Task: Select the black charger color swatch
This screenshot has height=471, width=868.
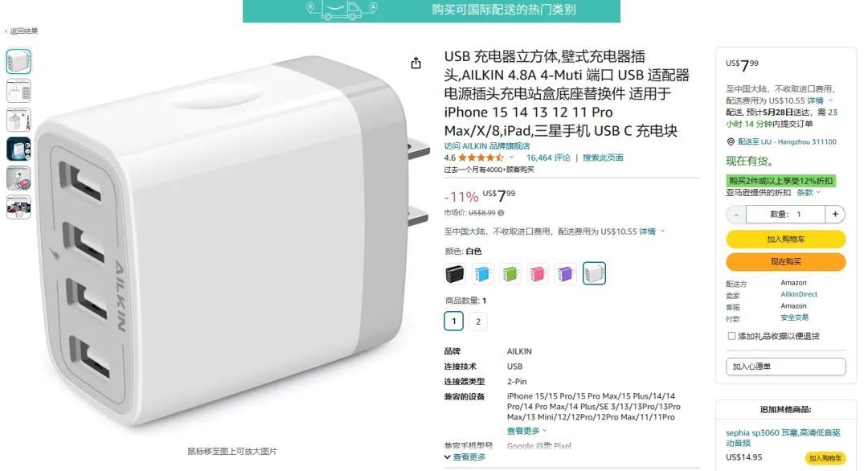Action: (454, 273)
